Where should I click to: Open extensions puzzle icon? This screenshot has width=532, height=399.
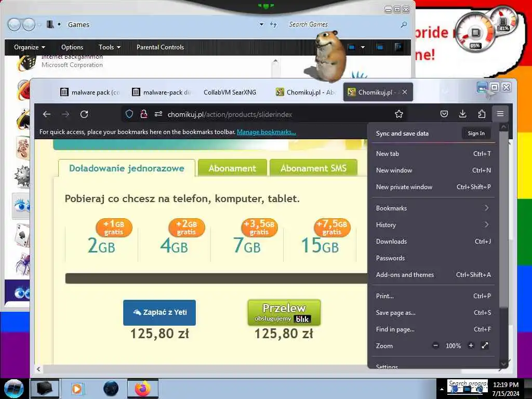pyautogui.click(x=482, y=114)
